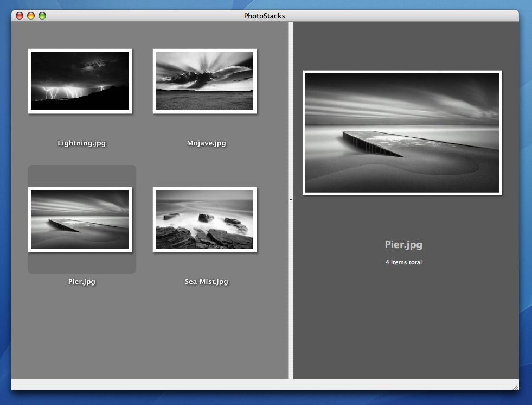Click the split view divider handle
532x405 pixels.
[x=291, y=200]
